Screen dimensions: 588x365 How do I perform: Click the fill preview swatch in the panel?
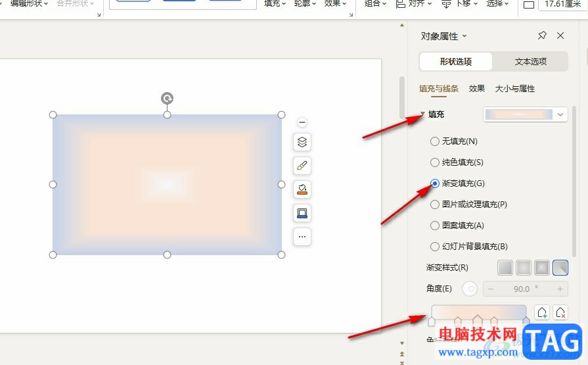point(518,114)
